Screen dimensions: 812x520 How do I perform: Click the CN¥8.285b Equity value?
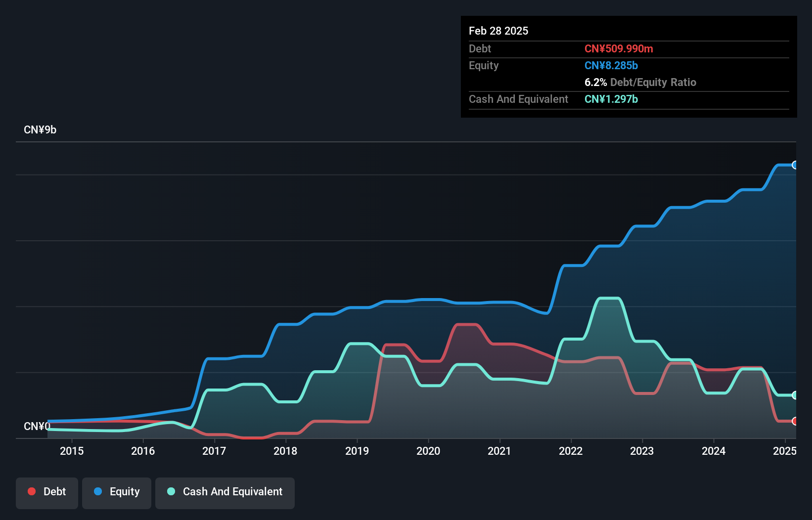pyautogui.click(x=611, y=65)
